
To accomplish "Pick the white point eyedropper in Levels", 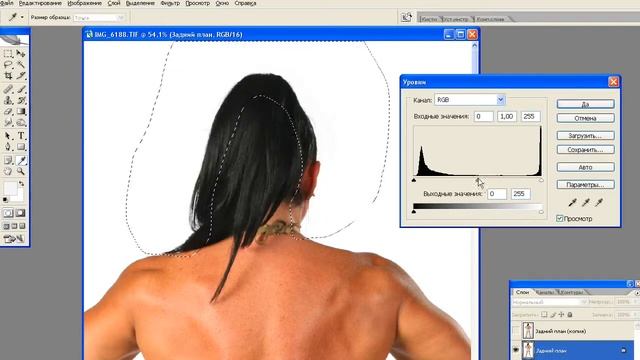I will (599, 202).
